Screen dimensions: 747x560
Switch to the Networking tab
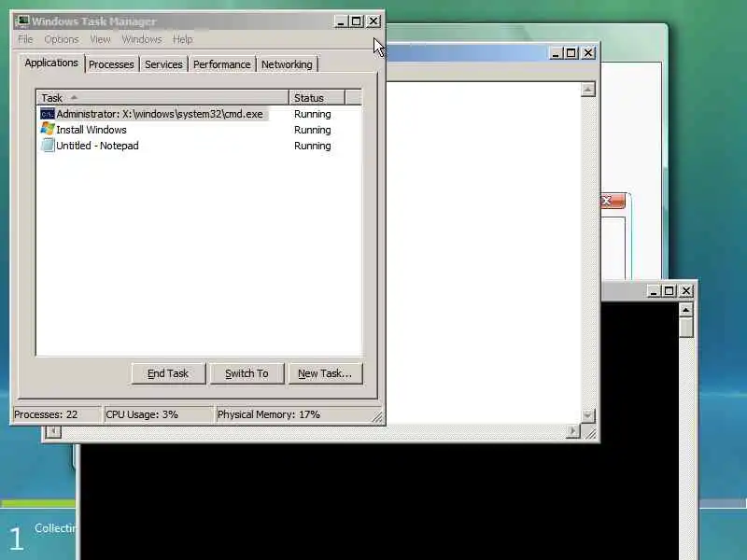(x=287, y=64)
